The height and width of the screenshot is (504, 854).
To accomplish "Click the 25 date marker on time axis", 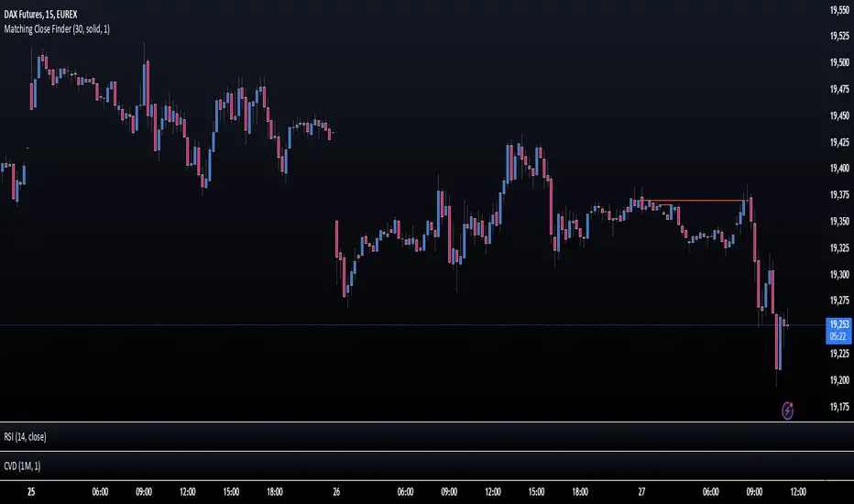I will point(31,491).
